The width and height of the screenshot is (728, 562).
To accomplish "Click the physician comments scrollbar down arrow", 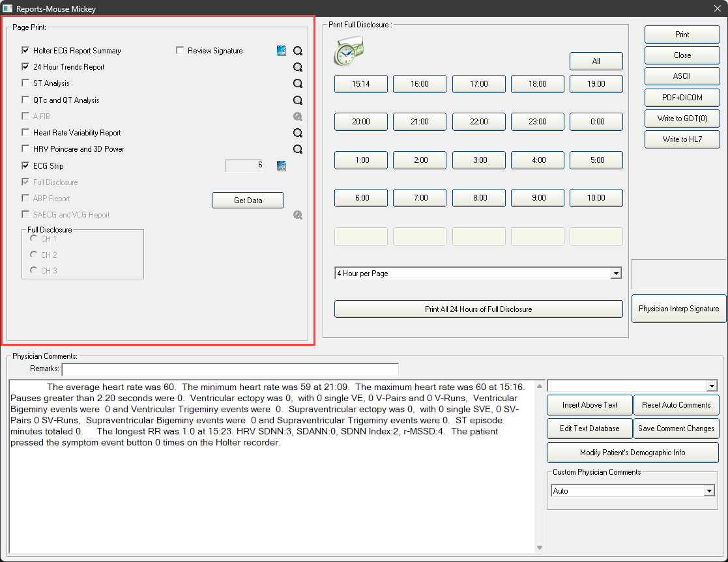I will pos(539,548).
